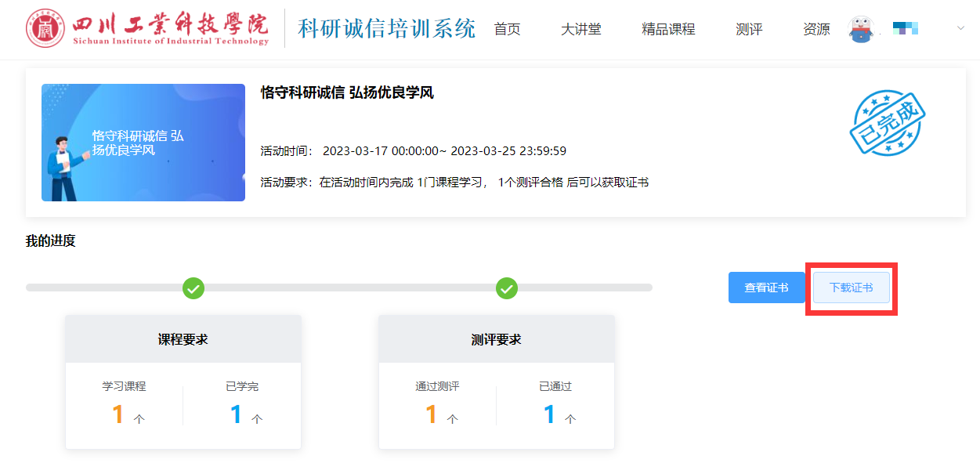Click the blue 已完成 completed stamp
This screenshot has width=980, height=463.
(888, 122)
